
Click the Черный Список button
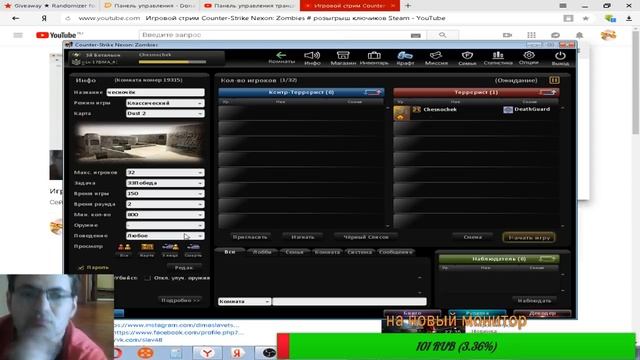click(366, 237)
